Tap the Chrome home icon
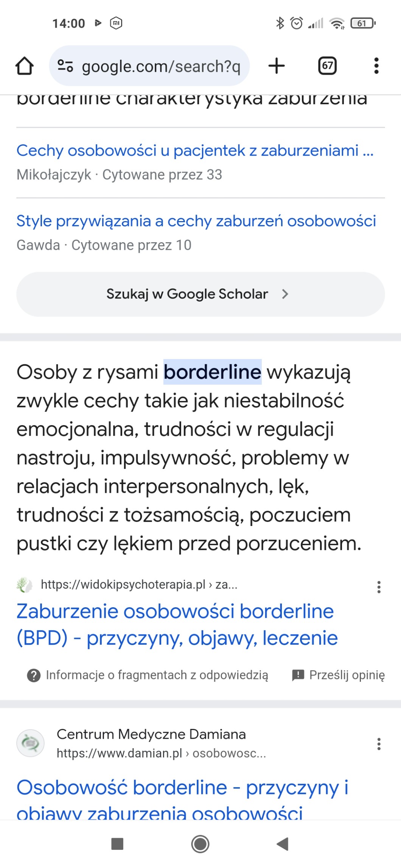Image resolution: width=401 pixels, height=868 pixels. point(25,66)
